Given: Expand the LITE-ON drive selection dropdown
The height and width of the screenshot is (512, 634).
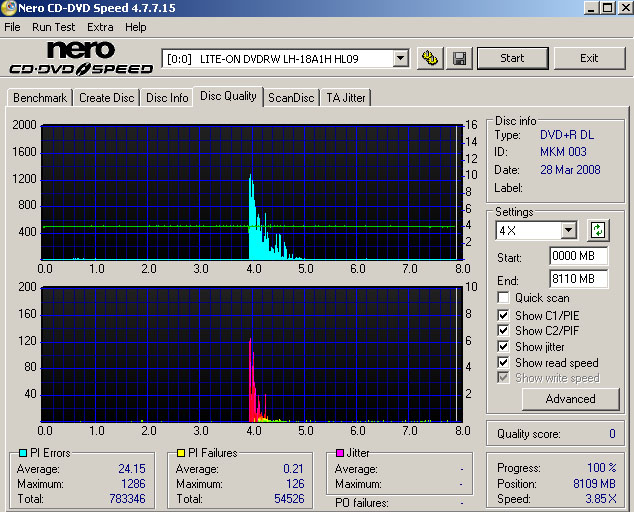Looking at the screenshot, I should click(x=400, y=59).
